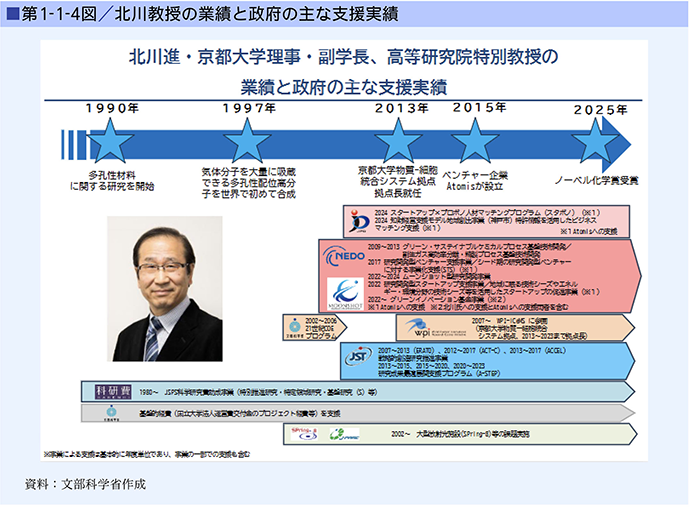
Task: Click the 2022~2024 ムーンショット line
Action: coord(429,276)
